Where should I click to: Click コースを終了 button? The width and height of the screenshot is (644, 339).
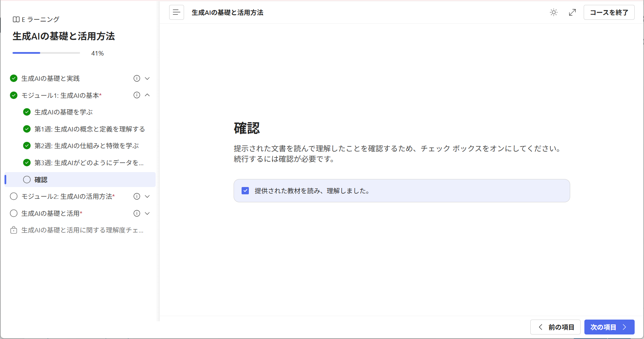click(x=609, y=12)
